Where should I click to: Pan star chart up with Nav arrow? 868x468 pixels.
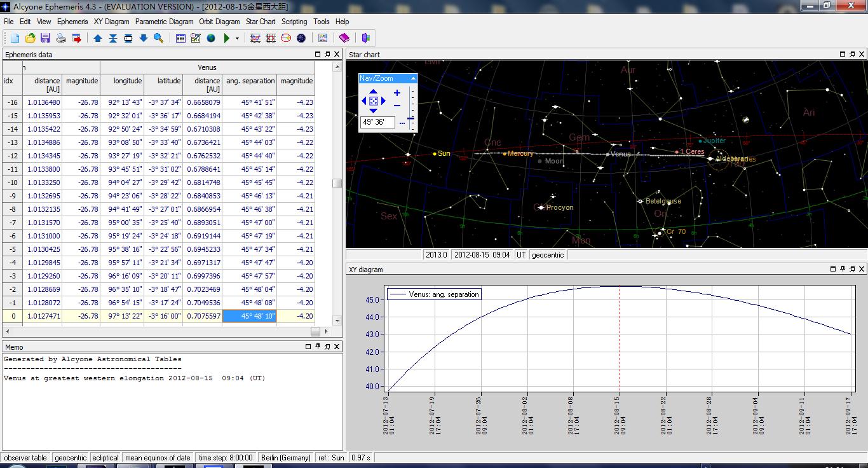tap(374, 92)
